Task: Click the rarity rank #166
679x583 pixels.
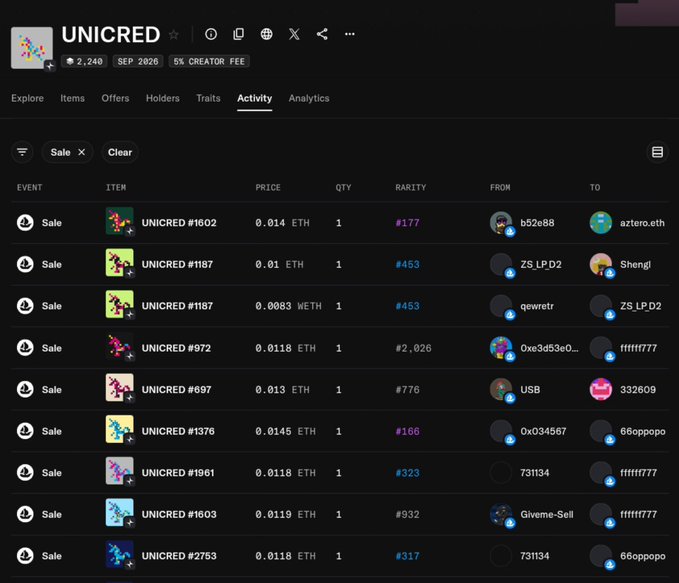Action: [x=407, y=431]
